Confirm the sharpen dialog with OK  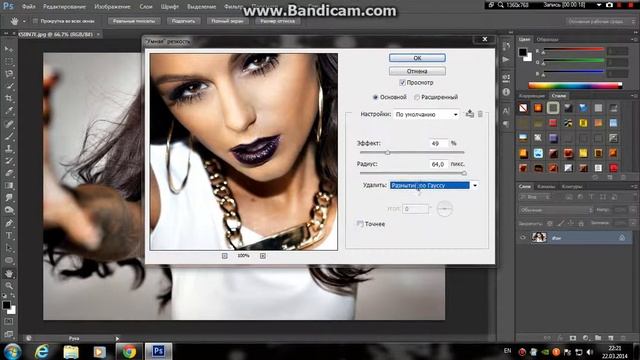[x=417, y=58]
